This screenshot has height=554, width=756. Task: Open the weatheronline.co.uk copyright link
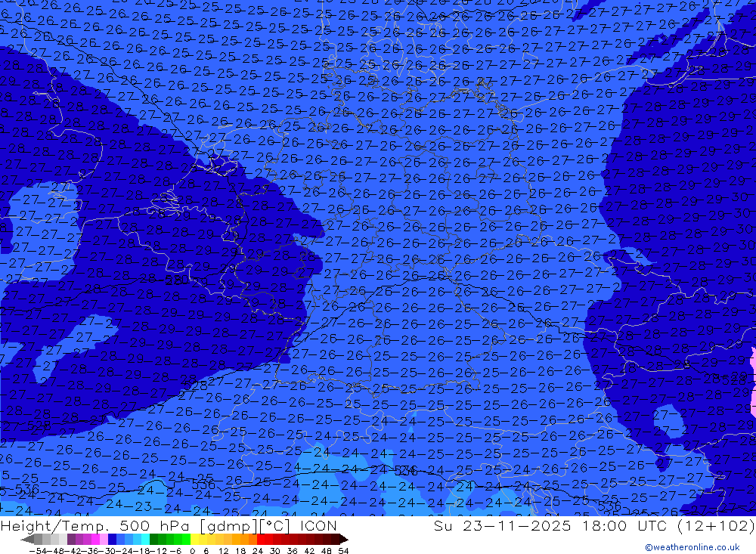pos(692,547)
